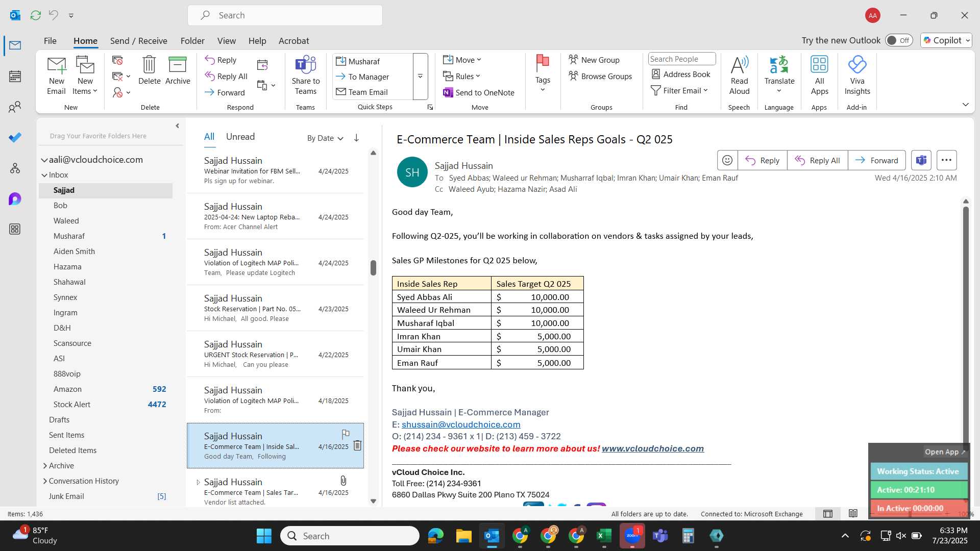This screenshot has height=551, width=980.
Task: Switch to Normal view in status bar
Action: click(x=828, y=514)
